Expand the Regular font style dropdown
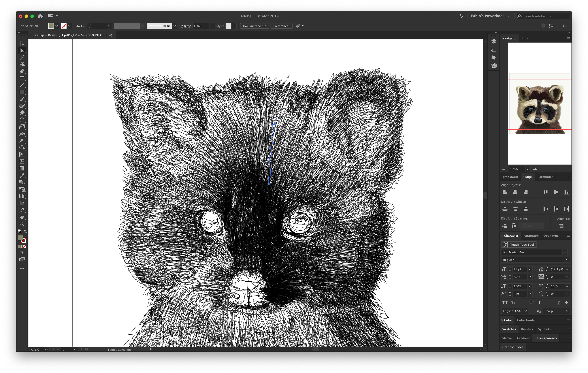The image size is (588, 373). click(x=567, y=260)
